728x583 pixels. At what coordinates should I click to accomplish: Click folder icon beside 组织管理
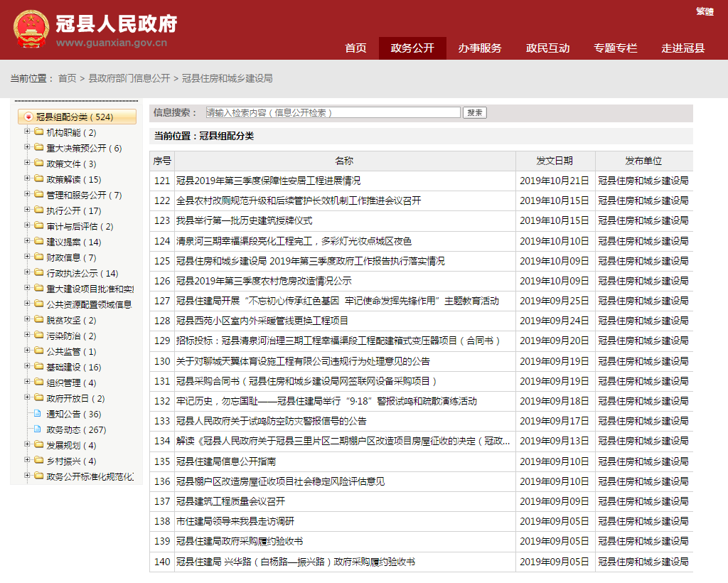click(39, 382)
